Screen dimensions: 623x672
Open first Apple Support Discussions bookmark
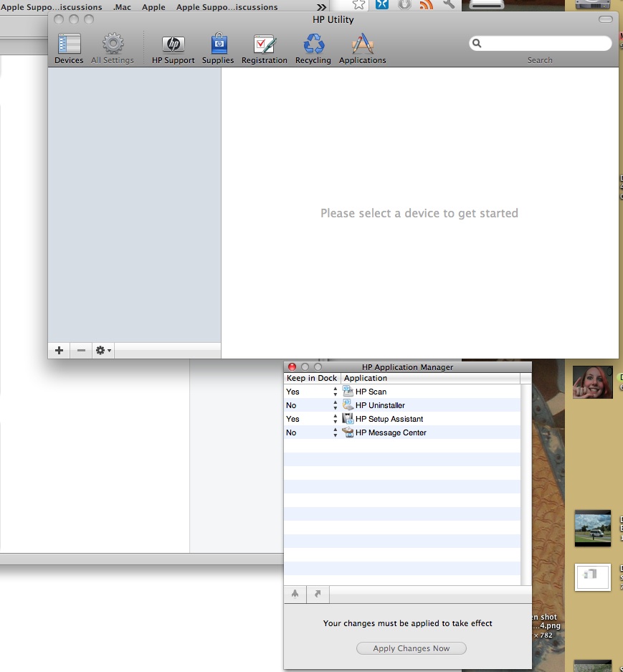(x=52, y=7)
